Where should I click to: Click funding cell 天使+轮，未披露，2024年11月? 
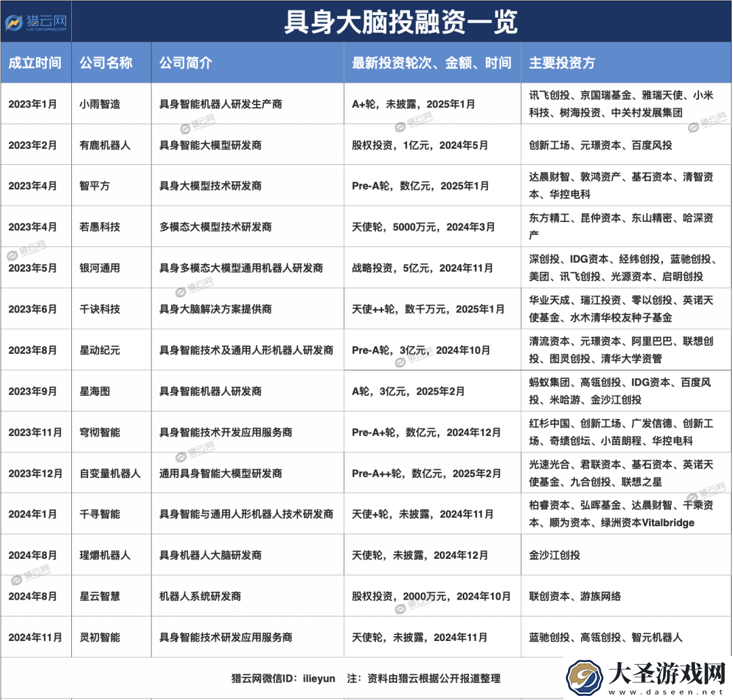click(x=423, y=514)
